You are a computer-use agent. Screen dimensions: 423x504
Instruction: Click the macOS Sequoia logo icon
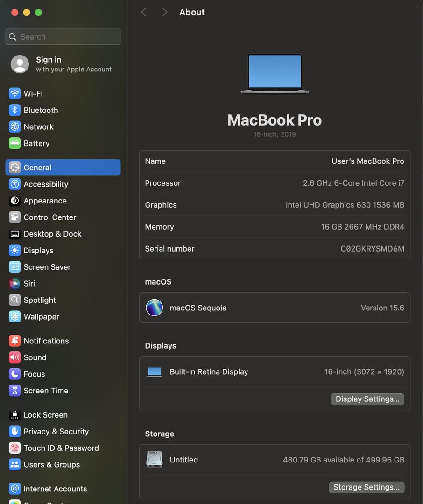click(155, 308)
